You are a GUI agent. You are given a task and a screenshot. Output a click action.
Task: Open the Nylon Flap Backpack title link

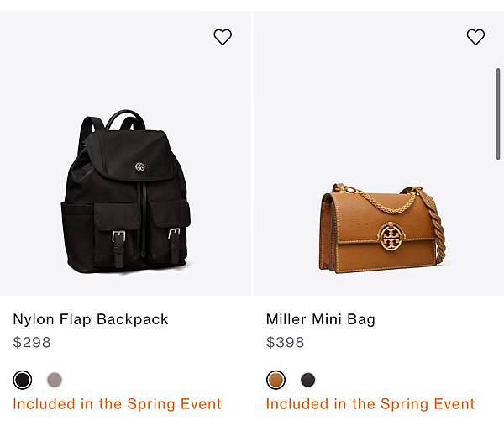click(91, 319)
